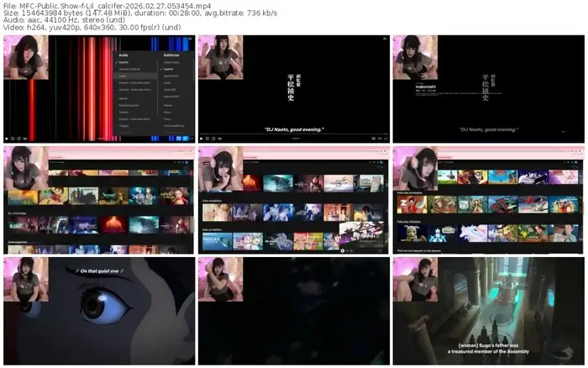Click the rewind icon in the second frame's player

click(x=209, y=138)
